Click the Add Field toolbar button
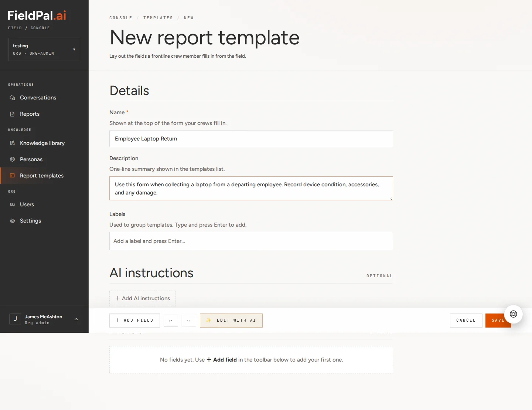The width and height of the screenshot is (532, 410). (134, 321)
